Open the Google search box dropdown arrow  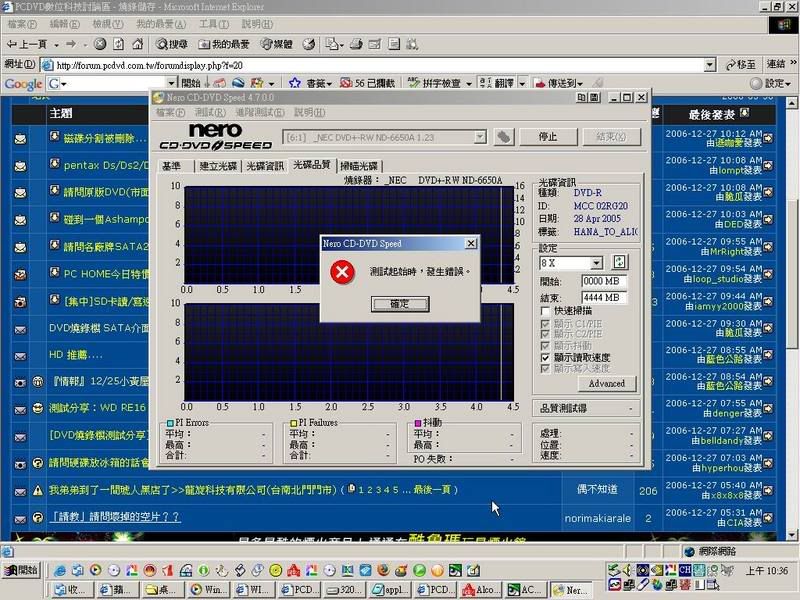(171, 83)
